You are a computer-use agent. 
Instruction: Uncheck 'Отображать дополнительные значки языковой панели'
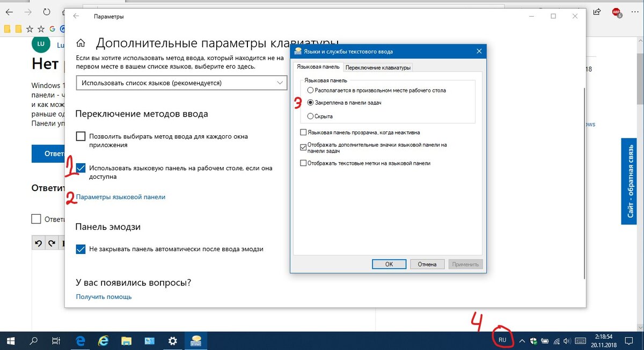click(304, 146)
